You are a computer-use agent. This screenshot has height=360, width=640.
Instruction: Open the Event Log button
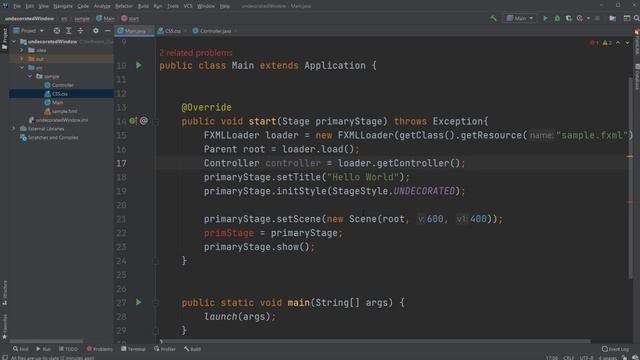[x=616, y=349]
